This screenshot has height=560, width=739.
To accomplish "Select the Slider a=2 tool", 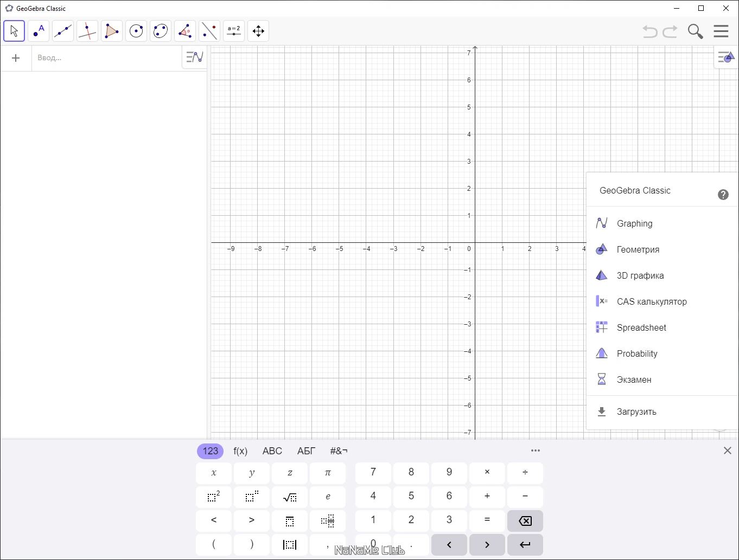I will 234,31.
